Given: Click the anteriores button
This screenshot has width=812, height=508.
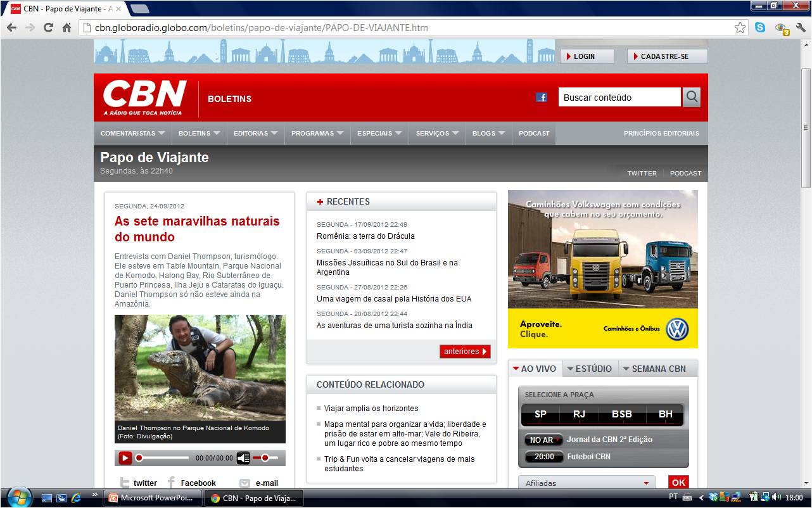Looking at the screenshot, I should [465, 352].
